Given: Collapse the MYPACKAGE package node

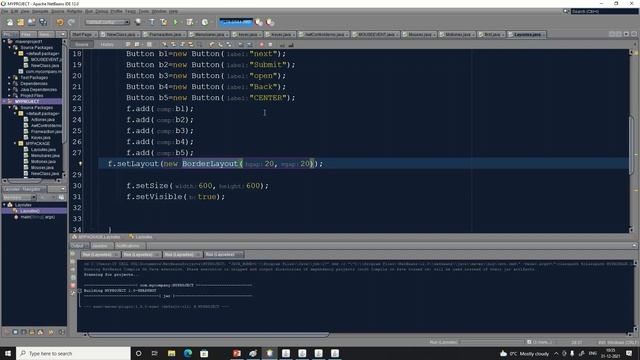Looking at the screenshot, I should click(x=15, y=143).
